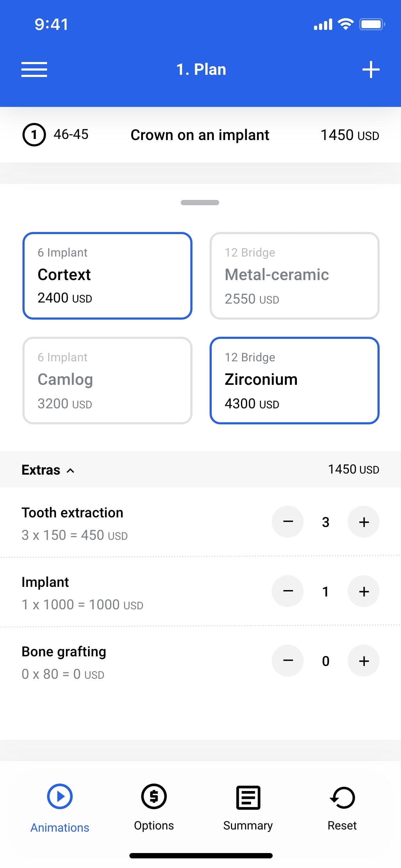
Task: Add one Bone grafting unit
Action: coord(363,661)
